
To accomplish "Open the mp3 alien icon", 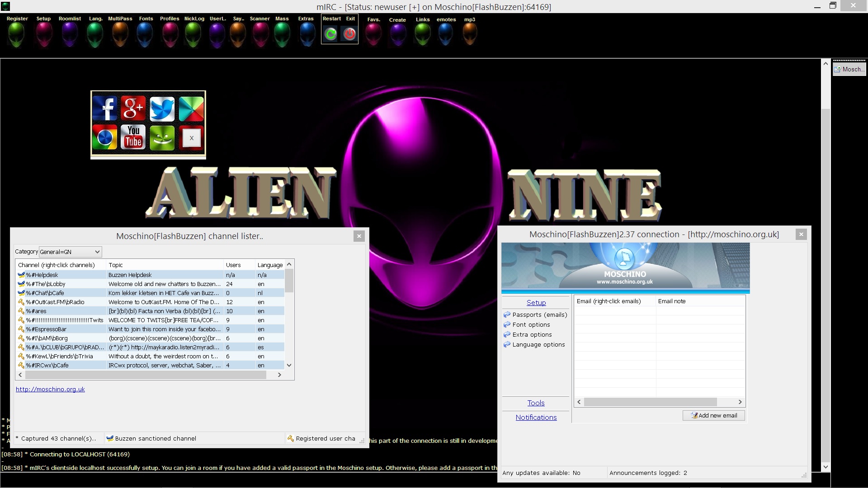I will tap(470, 34).
